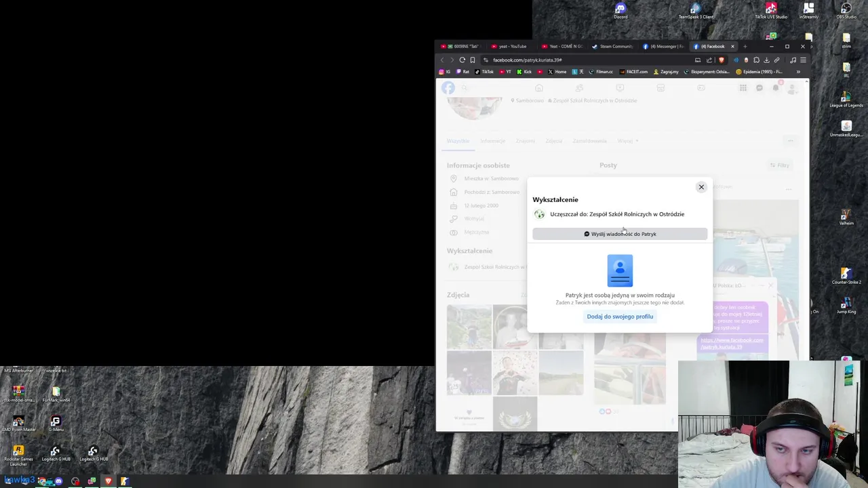Bookmark this page icon in toolbar

pyautogui.click(x=473, y=60)
